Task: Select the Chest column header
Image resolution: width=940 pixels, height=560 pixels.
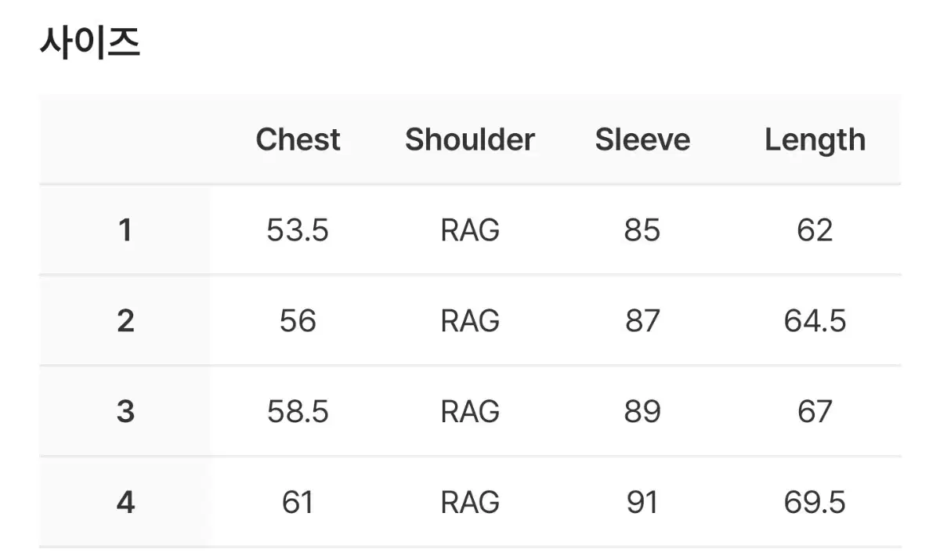Action: (x=298, y=139)
